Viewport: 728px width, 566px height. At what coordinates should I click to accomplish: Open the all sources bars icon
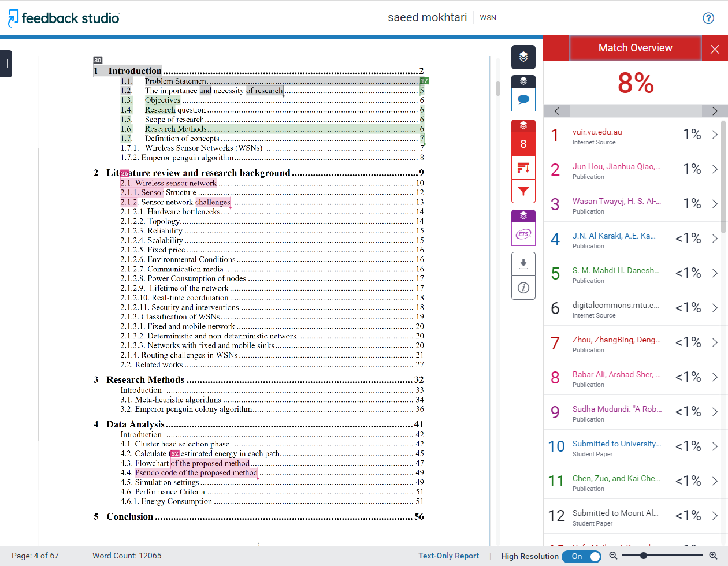[x=523, y=168]
